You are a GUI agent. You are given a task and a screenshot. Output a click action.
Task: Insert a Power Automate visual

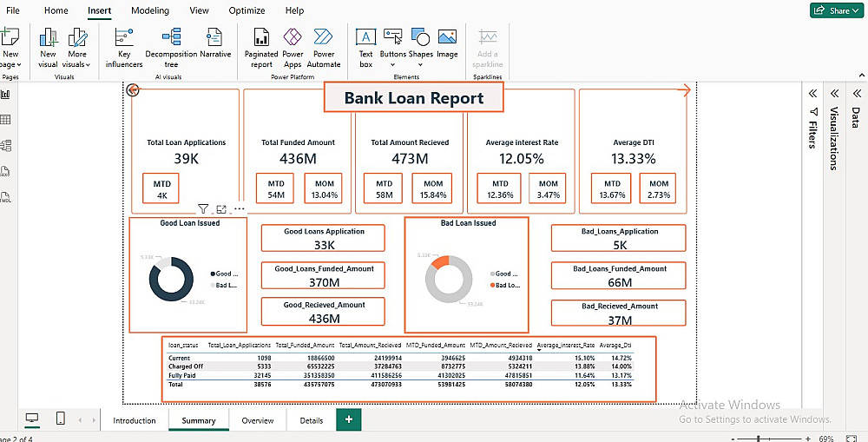(324, 48)
